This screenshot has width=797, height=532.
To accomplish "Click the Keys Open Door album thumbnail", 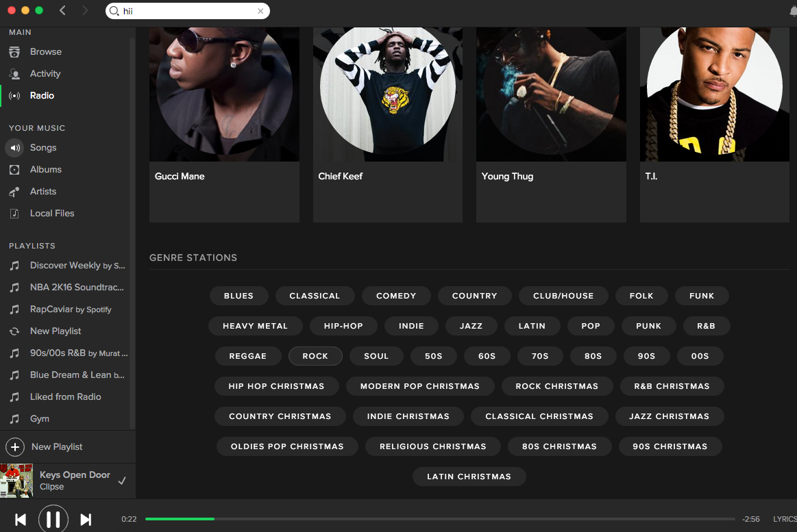I will tap(16, 481).
